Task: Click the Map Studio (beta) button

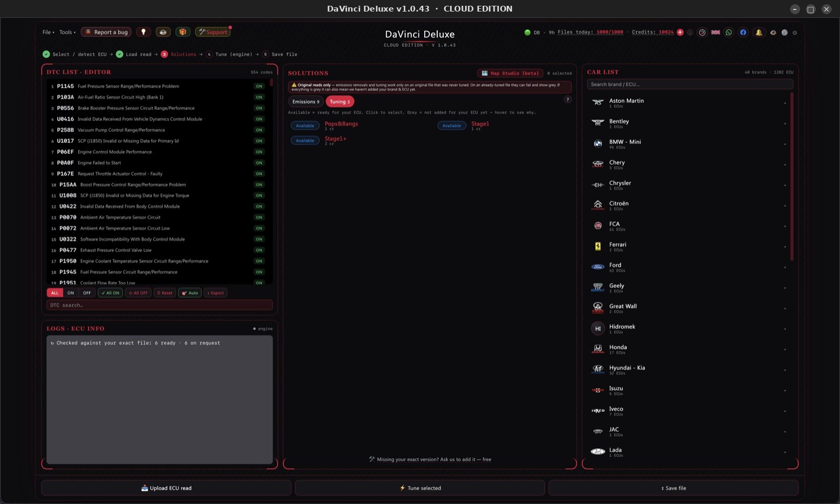Action: 510,73
